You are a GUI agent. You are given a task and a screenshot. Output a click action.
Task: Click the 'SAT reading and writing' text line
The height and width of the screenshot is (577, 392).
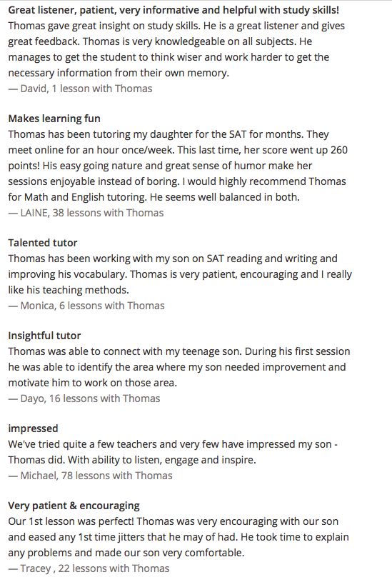coord(173,259)
